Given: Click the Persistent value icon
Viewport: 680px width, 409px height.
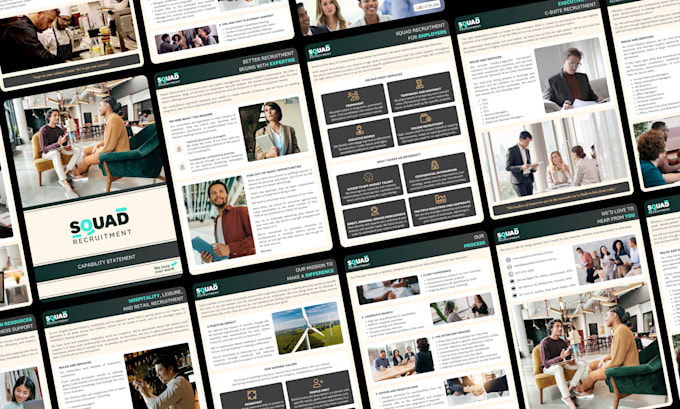Looking at the screenshot, I should pos(252,395).
